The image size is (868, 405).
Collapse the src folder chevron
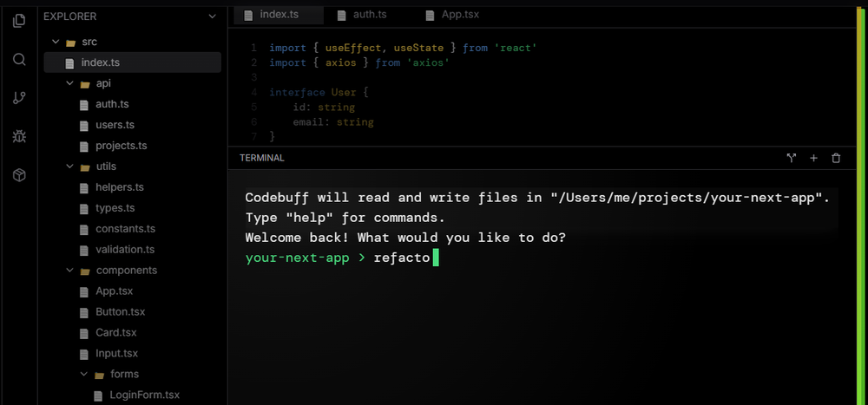[55, 42]
